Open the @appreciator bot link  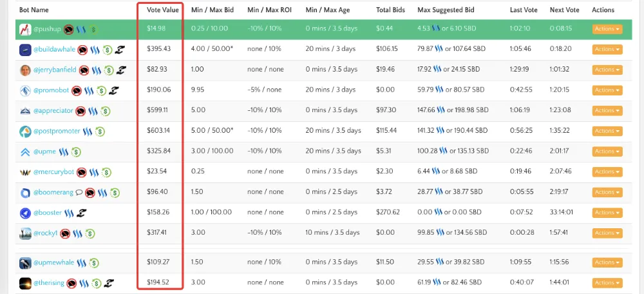[x=53, y=111]
